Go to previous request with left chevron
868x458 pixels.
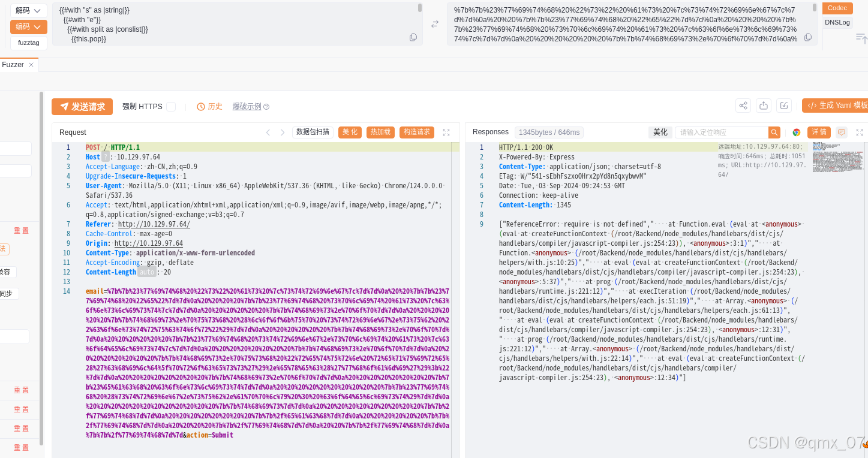[x=268, y=132]
